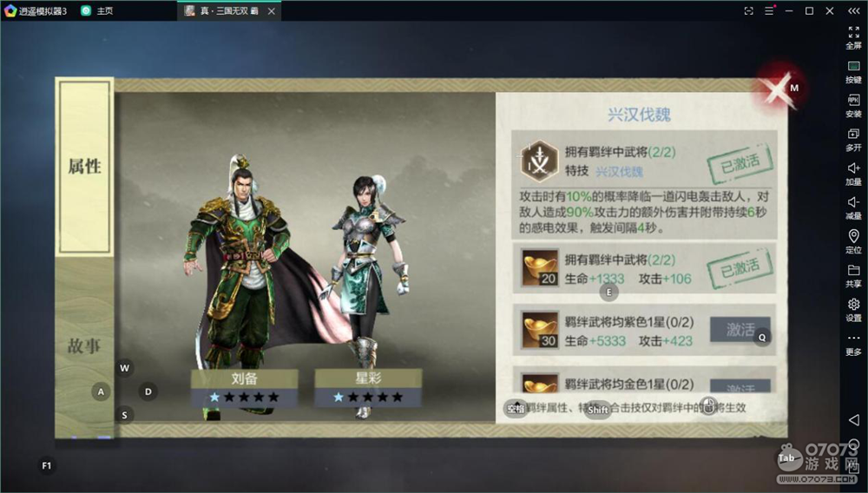This screenshot has height=493, width=868.
Task: Close the bond panel with red X
Action: tap(777, 89)
